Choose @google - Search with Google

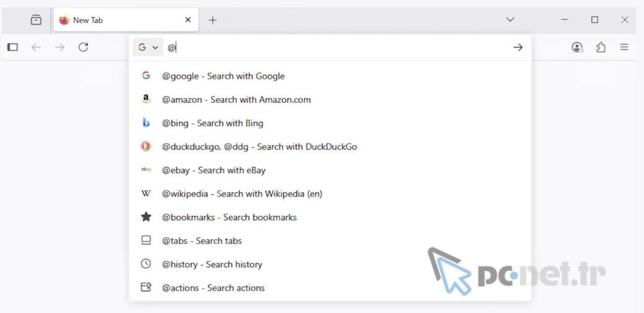coord(330,76)
